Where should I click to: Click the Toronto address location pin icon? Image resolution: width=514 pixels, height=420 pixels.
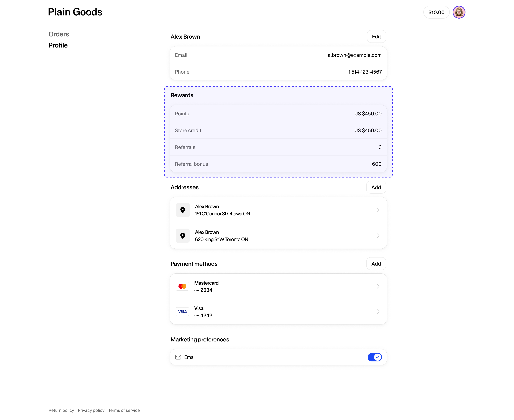(x=183, y=236)
